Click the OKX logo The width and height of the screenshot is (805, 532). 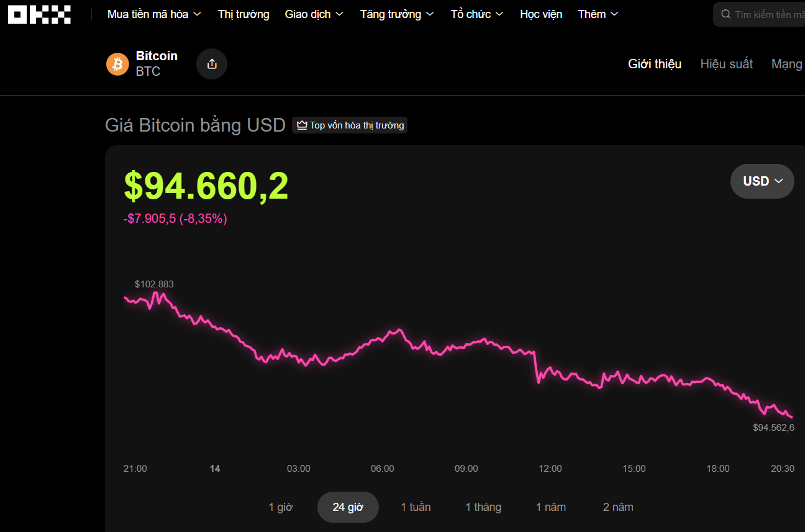coord(39,14)
